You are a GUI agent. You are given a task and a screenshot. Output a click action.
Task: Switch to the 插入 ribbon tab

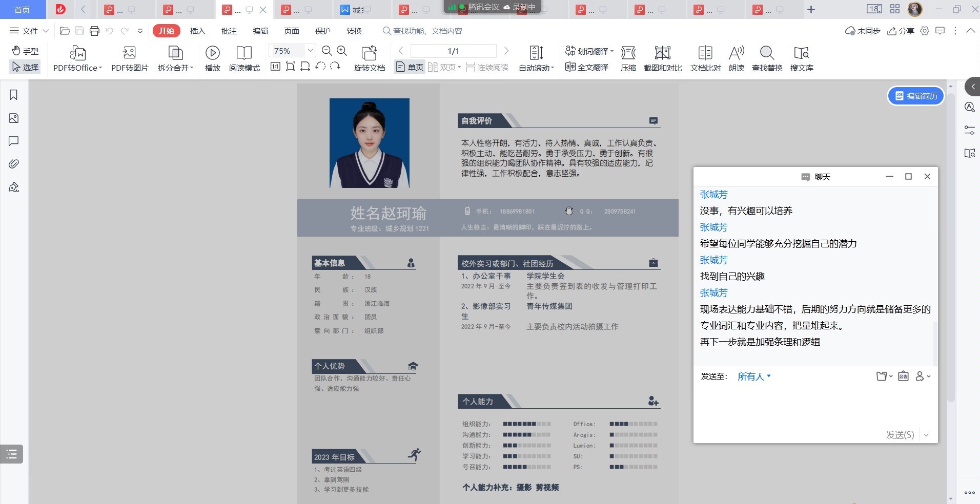197,31
